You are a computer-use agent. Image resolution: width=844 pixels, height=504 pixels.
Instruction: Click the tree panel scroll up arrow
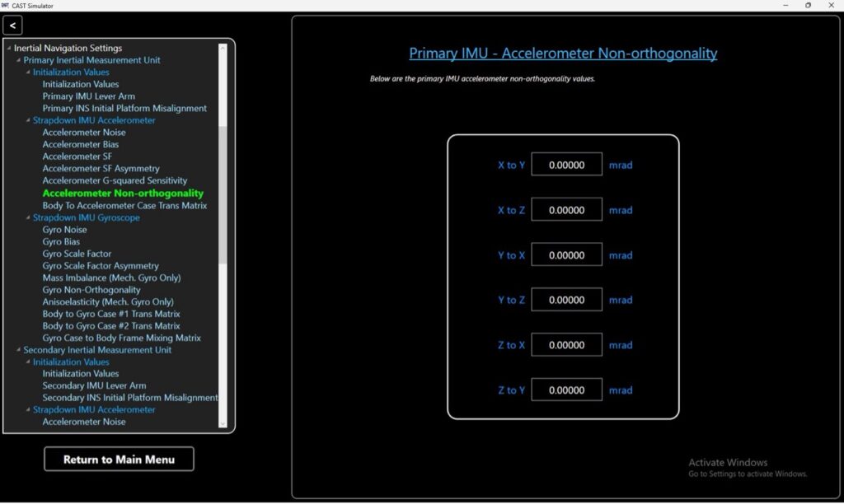[x=222, y=48]
